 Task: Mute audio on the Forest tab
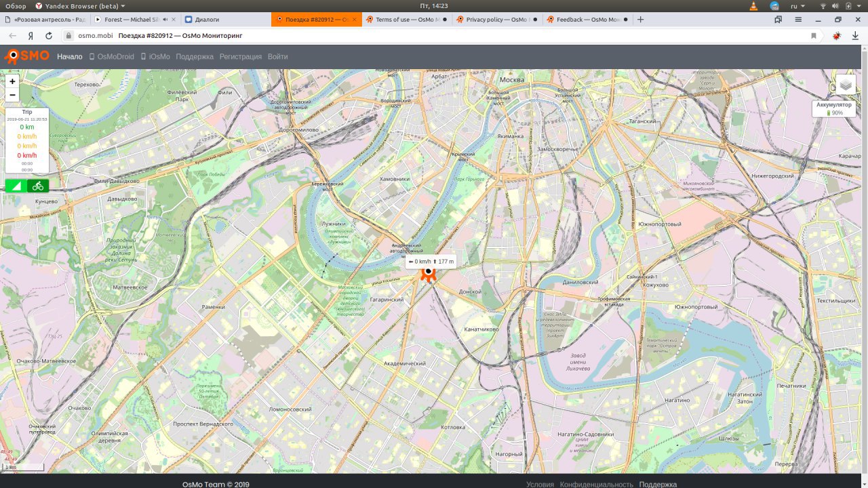pos(165,20)
